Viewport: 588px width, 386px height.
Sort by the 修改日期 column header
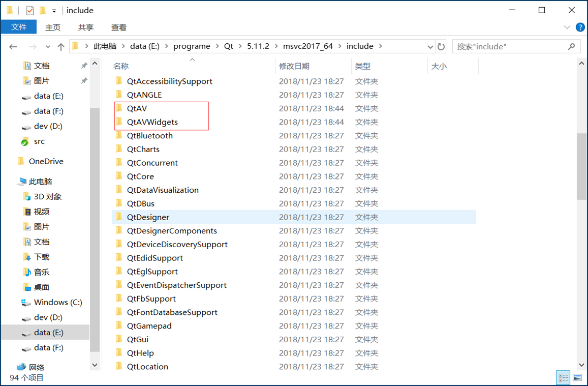pos(294,66)
